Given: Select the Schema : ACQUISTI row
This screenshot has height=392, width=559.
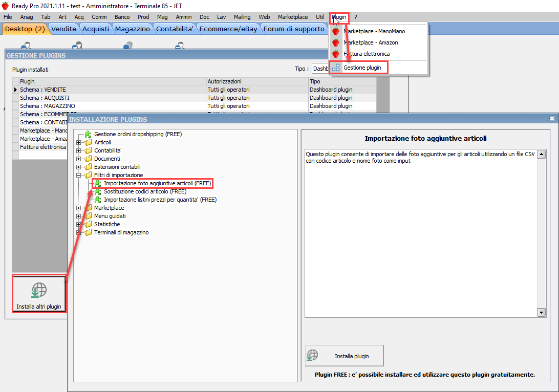Looking at the screenshot, I should point(195,98).
